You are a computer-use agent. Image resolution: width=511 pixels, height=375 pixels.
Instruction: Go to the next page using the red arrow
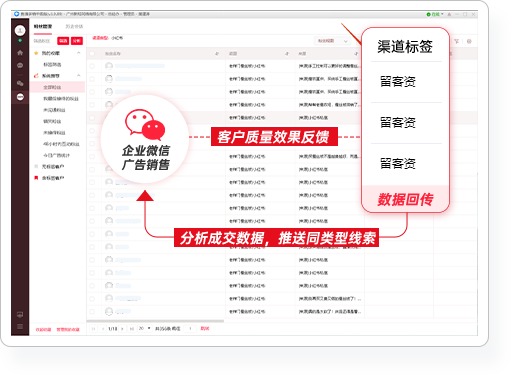tap(122, 329)
